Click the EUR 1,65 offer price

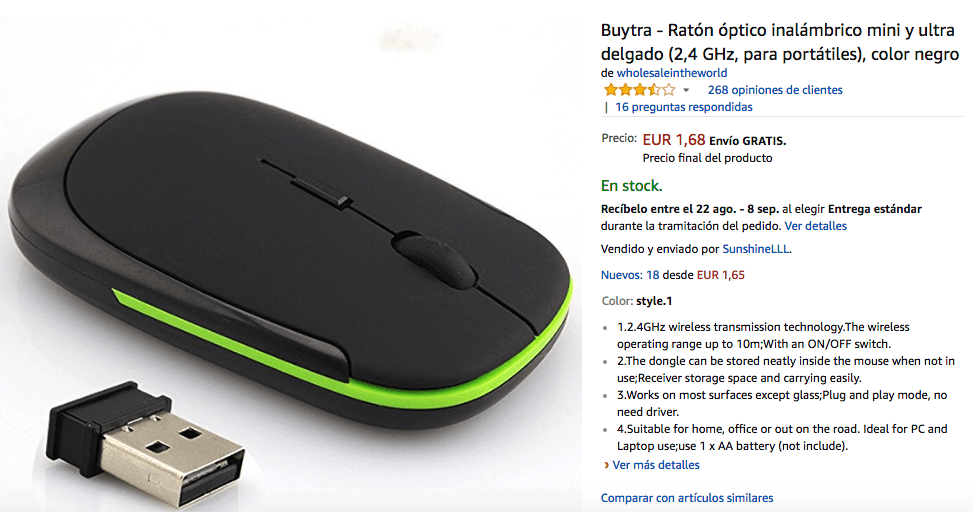pos(720,275)
